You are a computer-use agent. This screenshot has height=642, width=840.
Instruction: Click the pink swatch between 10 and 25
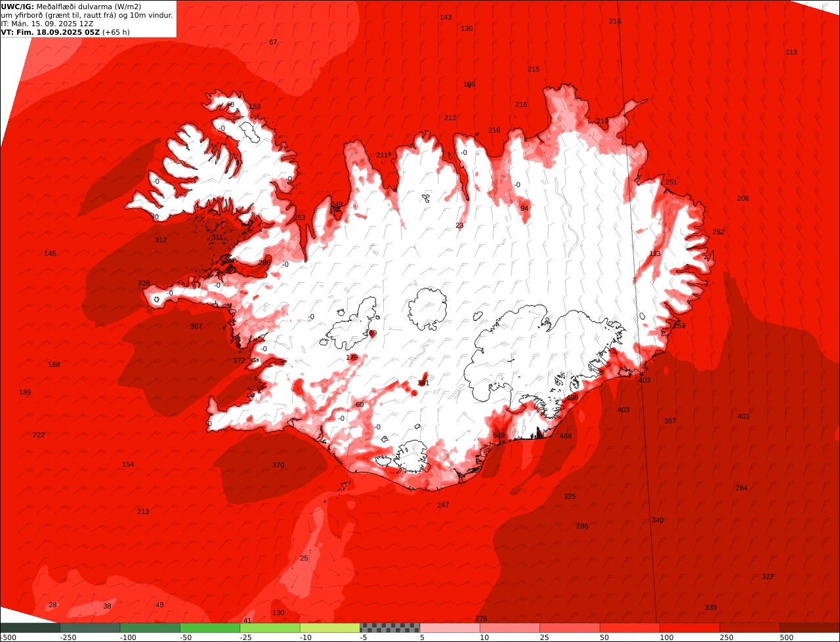point(510,628)
